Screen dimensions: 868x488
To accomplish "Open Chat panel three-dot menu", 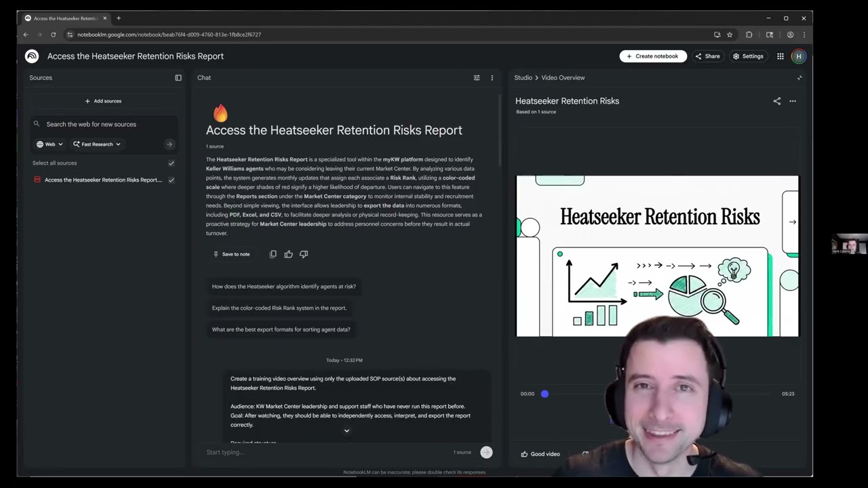I will [492, 78].
